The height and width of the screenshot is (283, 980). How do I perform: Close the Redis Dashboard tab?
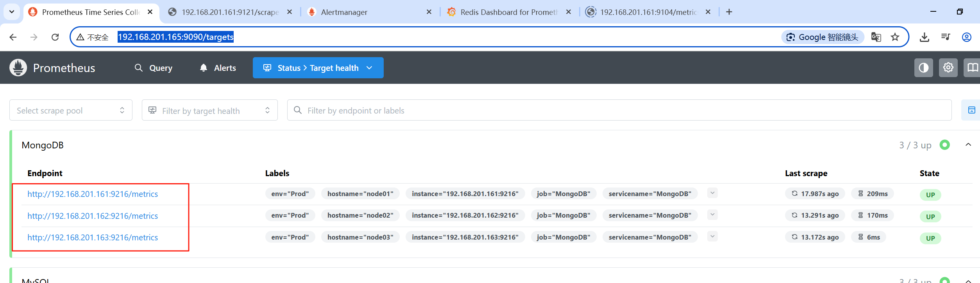tap(569, 12)
